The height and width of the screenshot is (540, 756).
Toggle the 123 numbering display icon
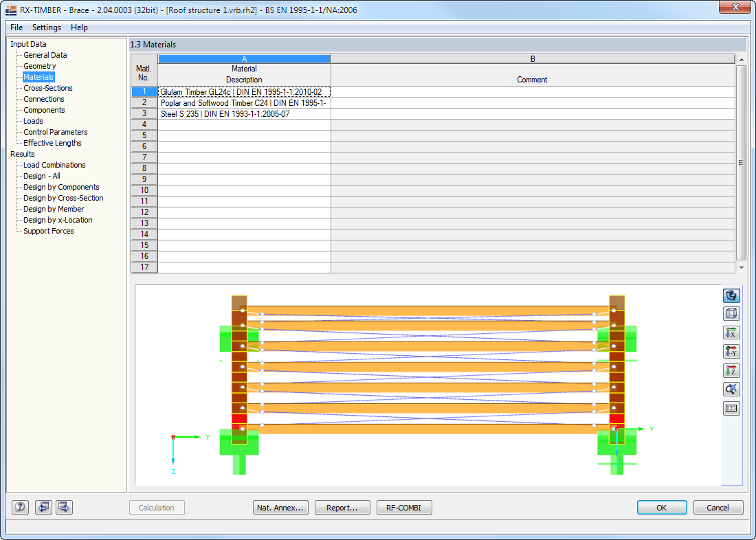[x=731, y=408]
